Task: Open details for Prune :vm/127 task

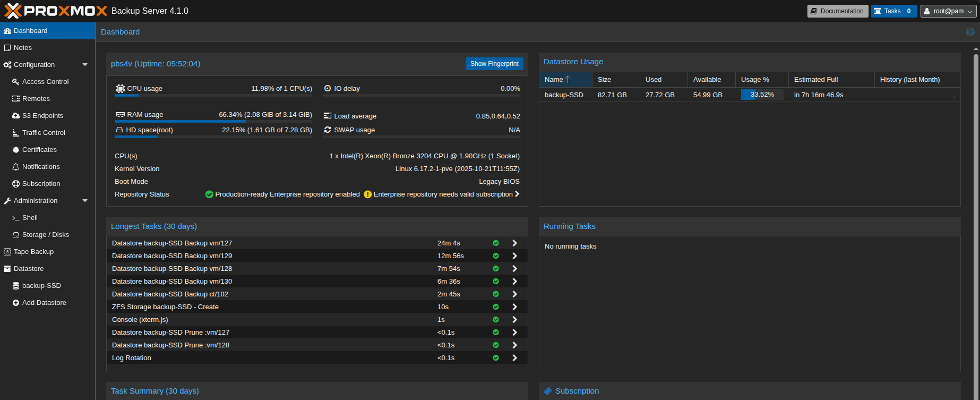Action: tap(514, 333)
